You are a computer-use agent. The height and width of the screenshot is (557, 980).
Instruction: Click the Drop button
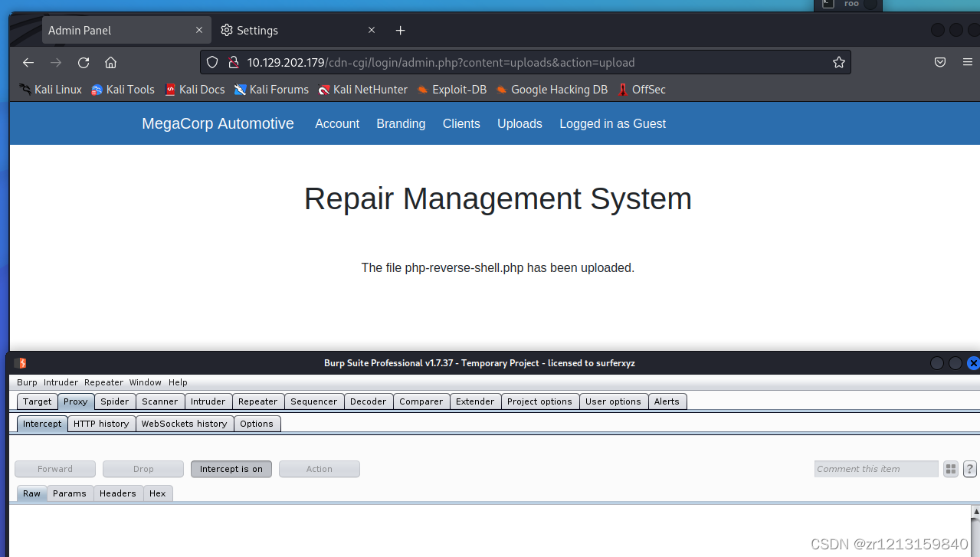pos(143,469)
